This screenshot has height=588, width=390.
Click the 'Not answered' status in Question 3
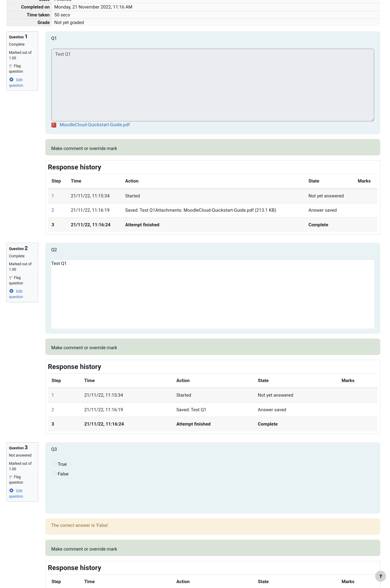[x=20, y=455]
